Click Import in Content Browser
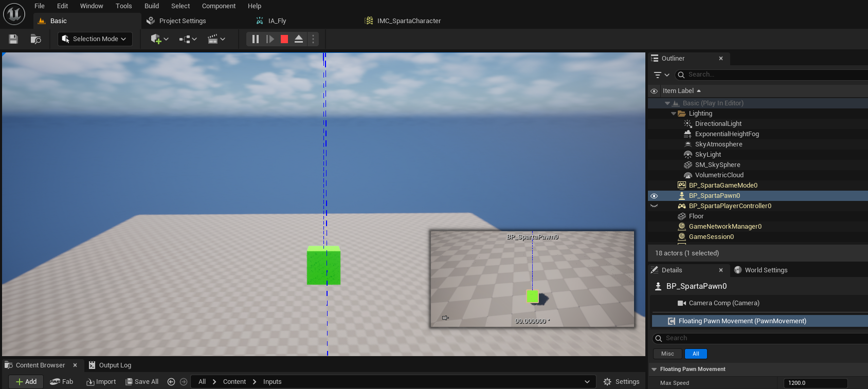This screenshot has width=868, height=389. pyautogui.click(x=101, y=382)
